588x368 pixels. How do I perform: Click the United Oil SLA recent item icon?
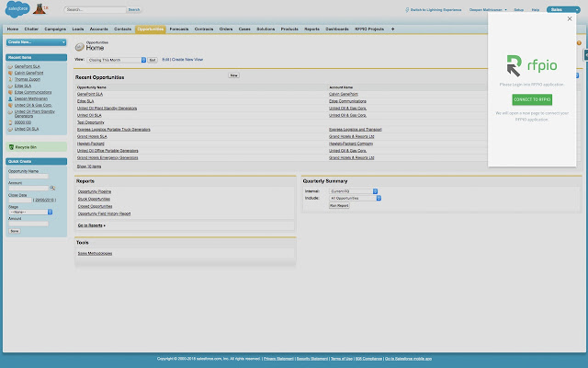click(x=10, y=129)
